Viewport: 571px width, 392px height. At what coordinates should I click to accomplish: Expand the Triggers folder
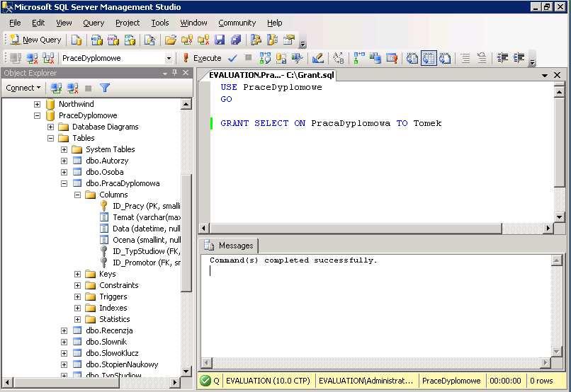pyautogui.click(x=77, y=296)
